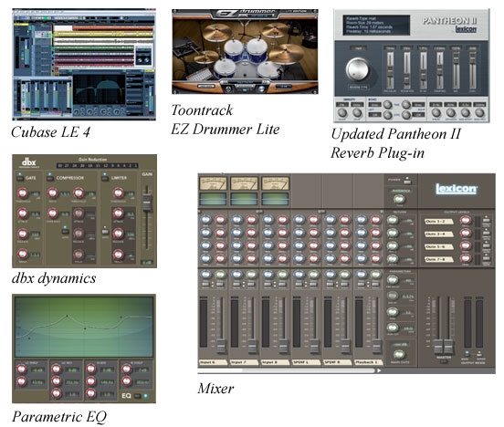Click the Limiter threshold knob
Screen dimensions: 504x427
coord(118,193)
